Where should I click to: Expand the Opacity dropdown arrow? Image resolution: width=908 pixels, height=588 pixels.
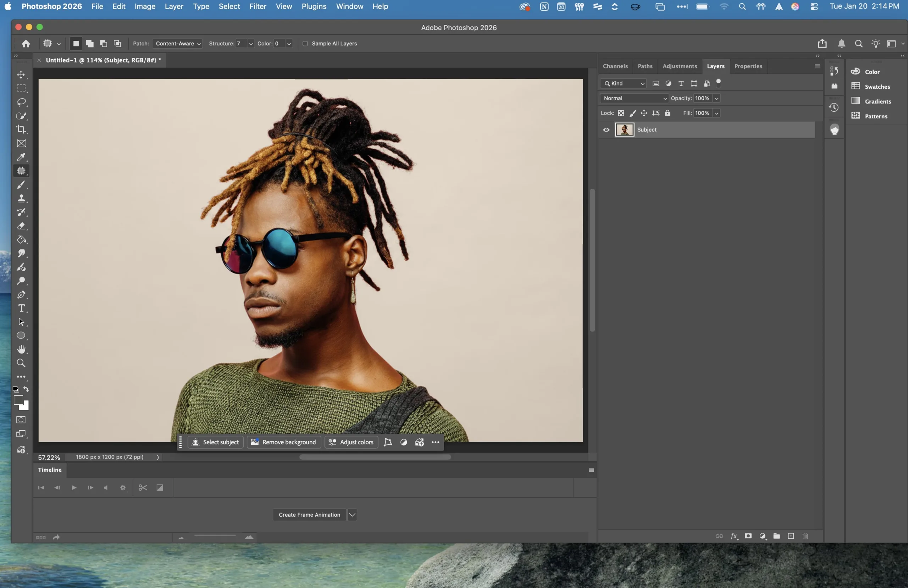click(x=716, y=99)
